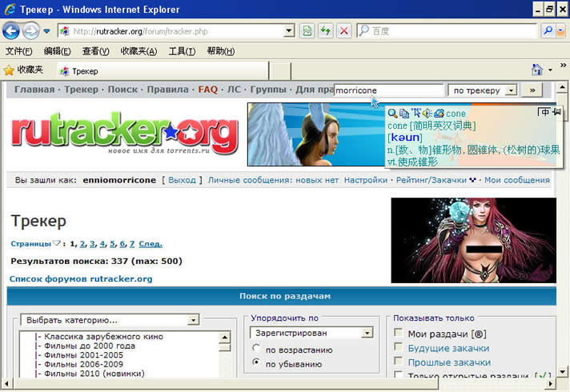Click the dictionary popup copy icon

coord(404,114)
